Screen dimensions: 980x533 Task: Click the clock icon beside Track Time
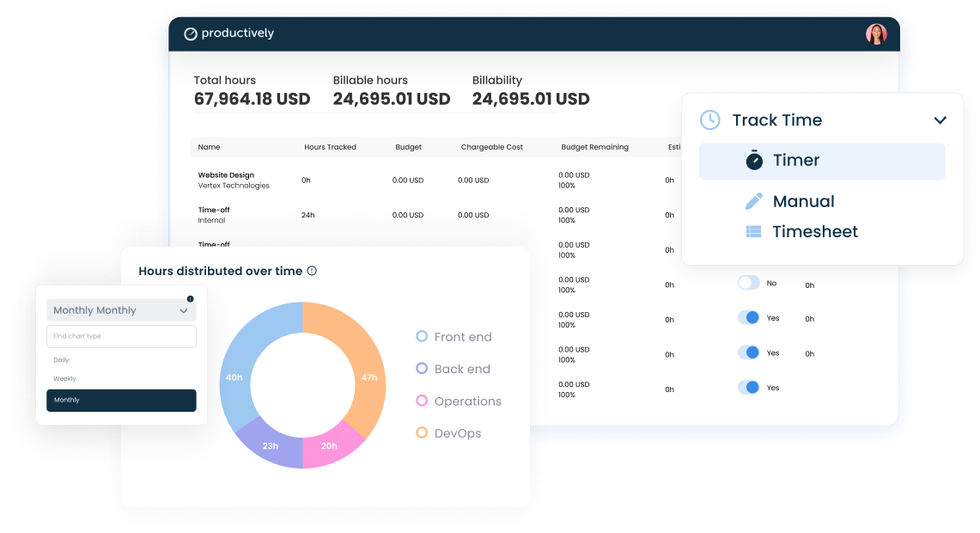point(709,120)
